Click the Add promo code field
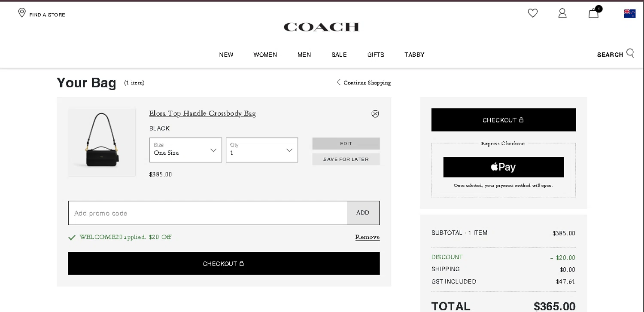The height and width of the screenshot is (312, 644). (x=207, y=213)
